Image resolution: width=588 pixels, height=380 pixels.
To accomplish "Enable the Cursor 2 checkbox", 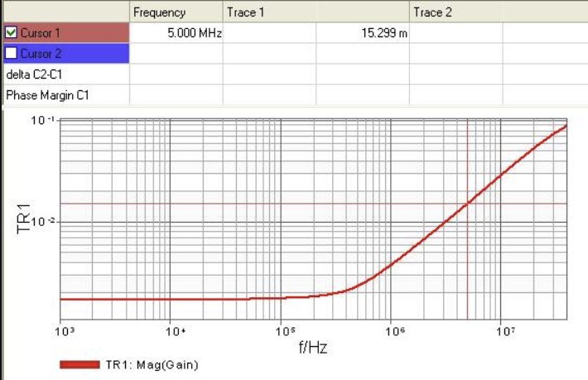I will click(11, 53).
